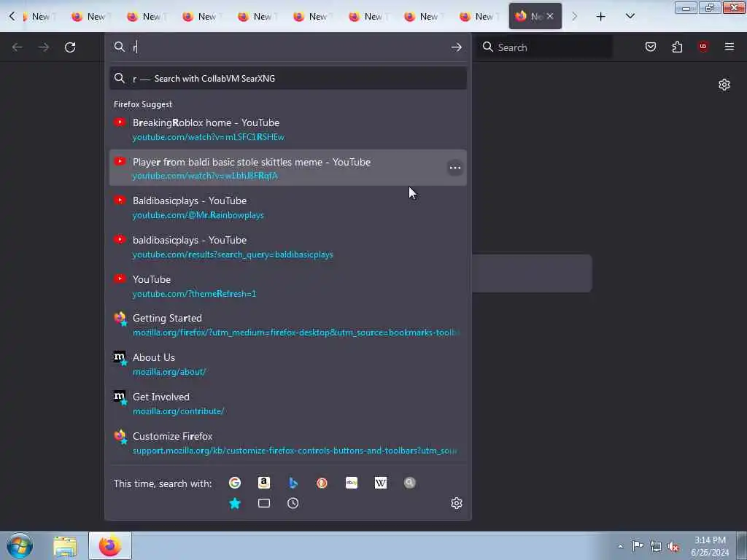Search this time with Bing icon
The width and height of the screenshot is (747, 560).
coord(293,483)
